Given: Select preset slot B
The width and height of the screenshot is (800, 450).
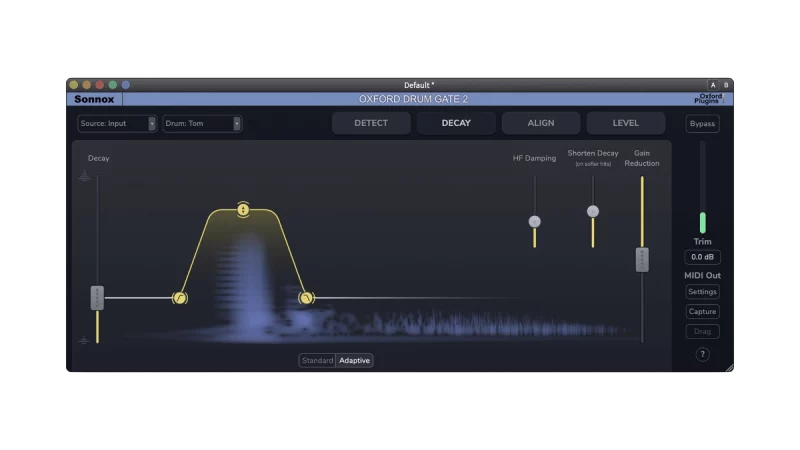Looking at the screenshot, I should point(726,85).
